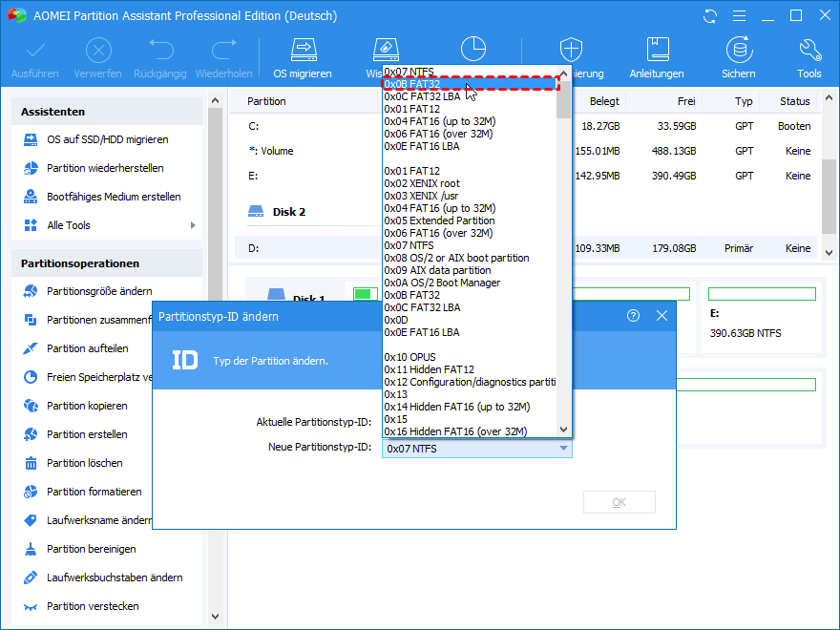Click the Status column header
This screenshot has width=840, height=630.
pos(795,101)
